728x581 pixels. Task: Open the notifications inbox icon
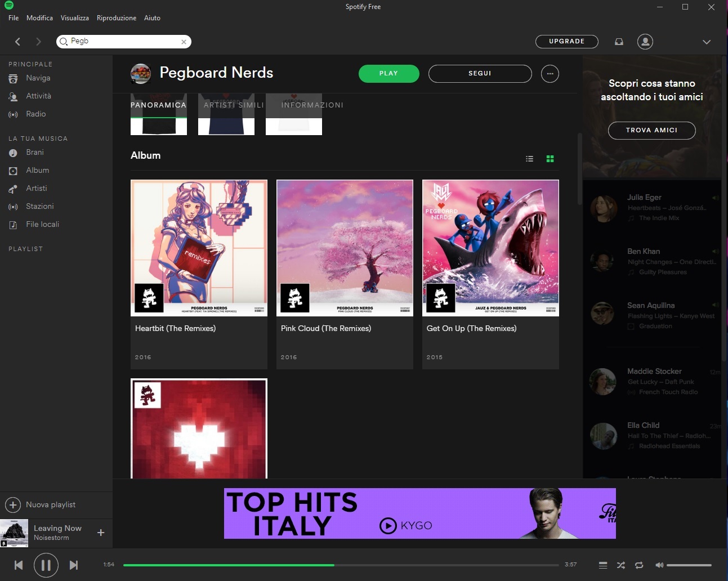pyautogui.click(x=619, y=42)
